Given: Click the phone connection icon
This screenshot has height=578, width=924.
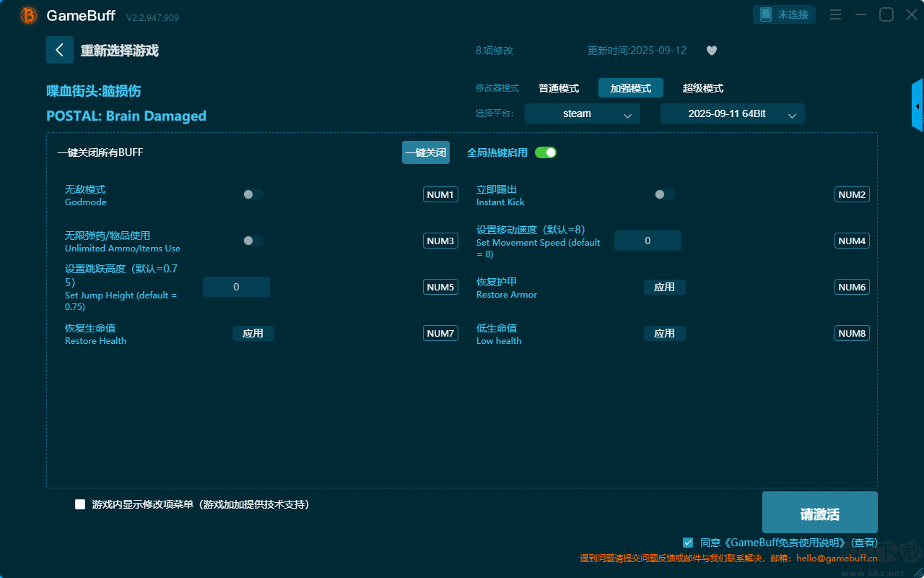Looking at the screenshot, I should (766, 14).
